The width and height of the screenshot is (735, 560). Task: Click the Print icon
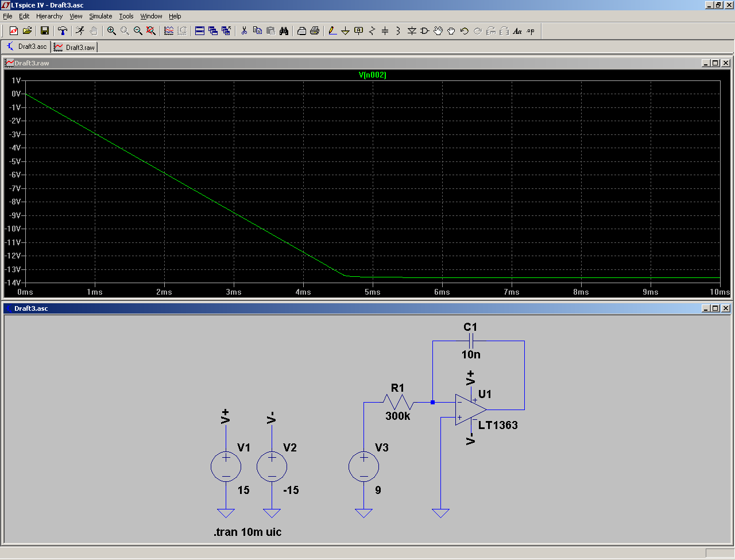pyautogui.click(x=315, y=31)
